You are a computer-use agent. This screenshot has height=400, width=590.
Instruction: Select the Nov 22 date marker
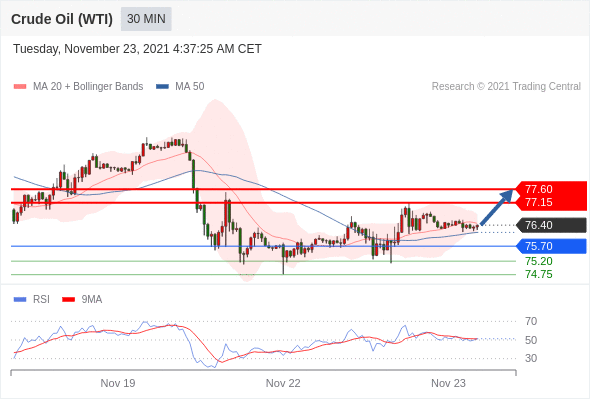click(x=283, y=383)
